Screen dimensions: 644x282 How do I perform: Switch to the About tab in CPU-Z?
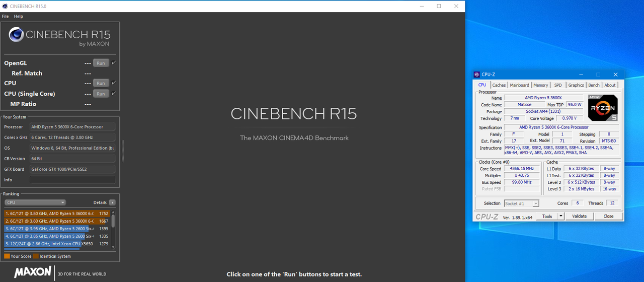pos(610,85)
